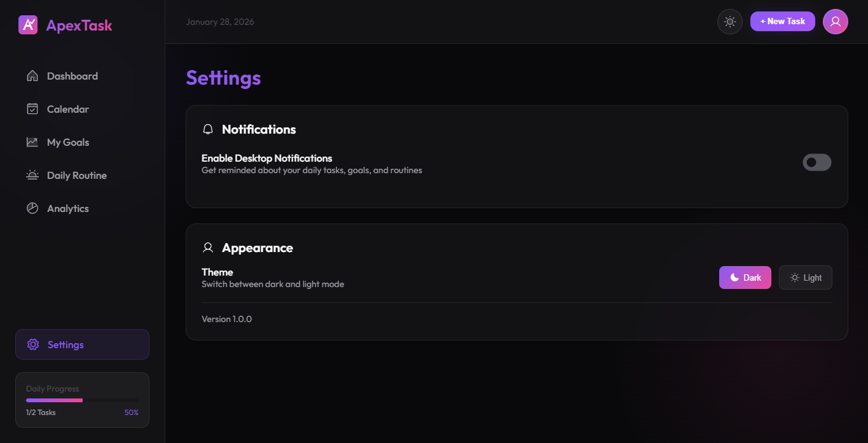The width and height of the screenshot is (868, 443).
Task: Click the January 28, 2026 date label
Action: click(219, 21)
